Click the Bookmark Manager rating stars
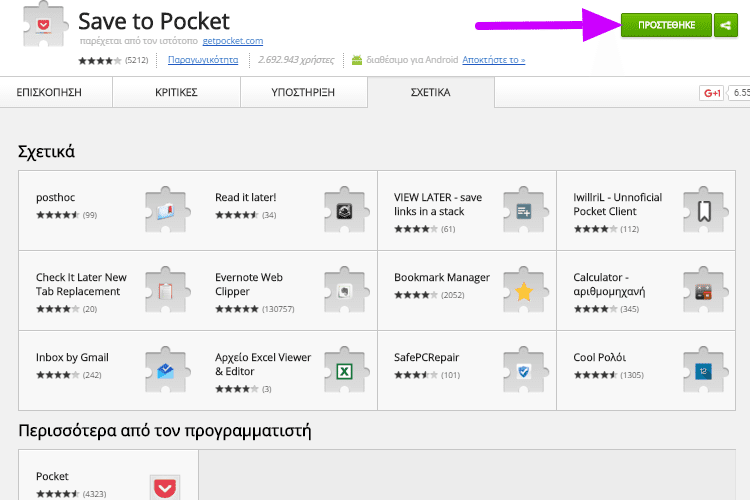 [416, 295]
